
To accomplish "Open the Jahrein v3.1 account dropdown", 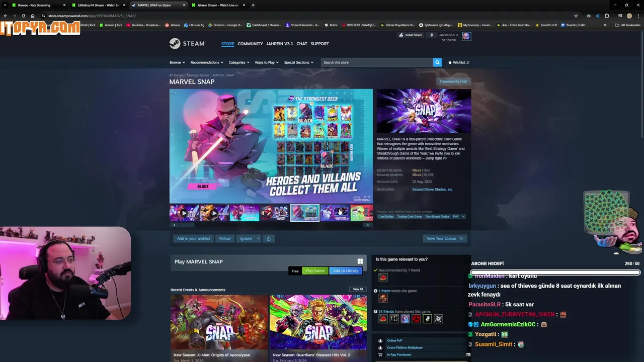I will [x=448, y=35].
